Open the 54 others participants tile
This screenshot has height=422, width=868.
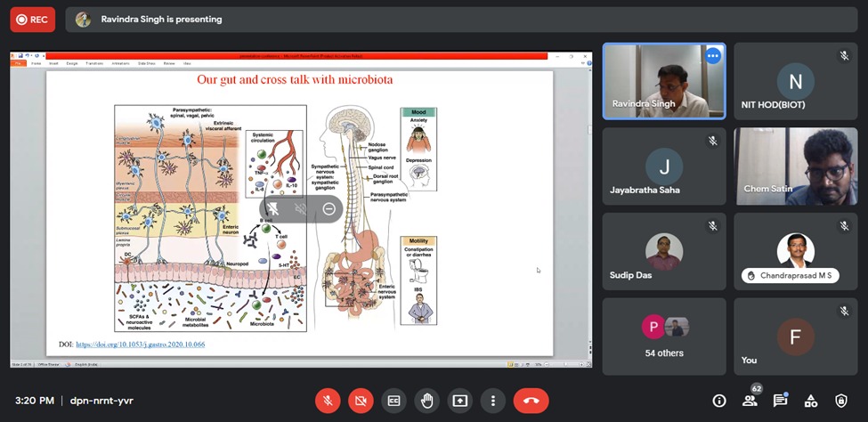tap(664, 337)
